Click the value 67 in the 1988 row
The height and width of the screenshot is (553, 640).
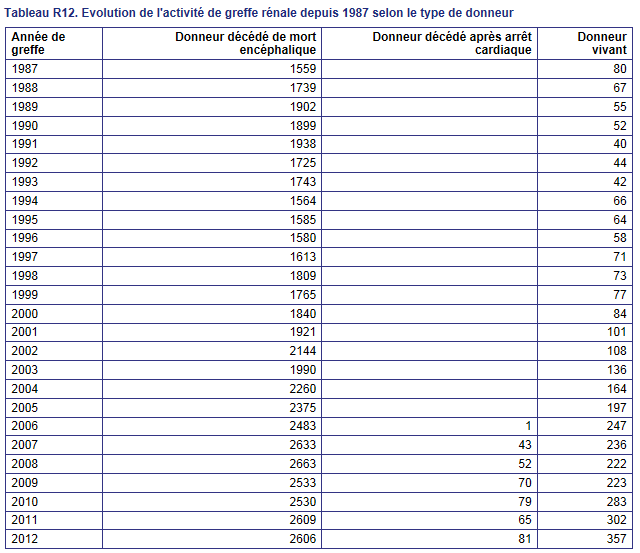[x=620, y=88]
